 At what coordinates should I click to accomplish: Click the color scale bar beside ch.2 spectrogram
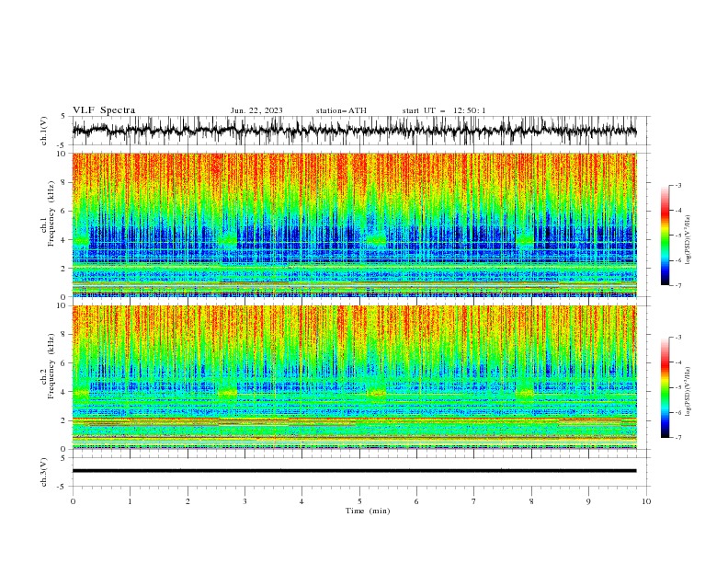(665, 387)
